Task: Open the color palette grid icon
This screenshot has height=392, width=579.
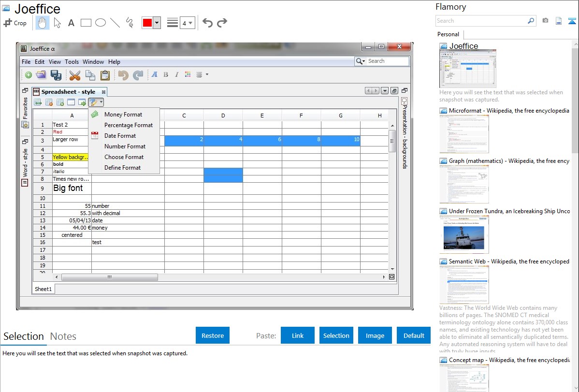Action: 188,74
